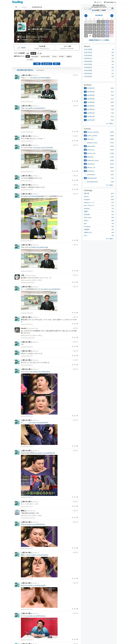The image size is (129, 644).
Task: Click the search magnifier icon
Action: (x=112, y=8)
